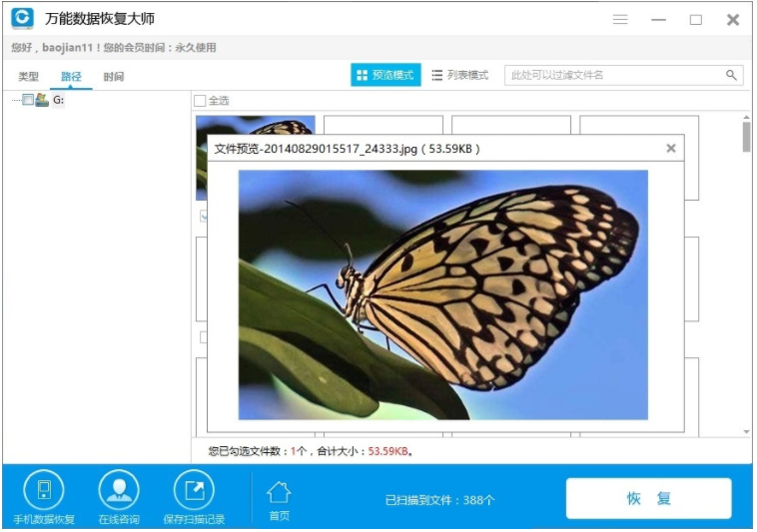Screen dimensions: 757x532
Task: Open 在线咨询 online consultation
Action: [118, 490]
